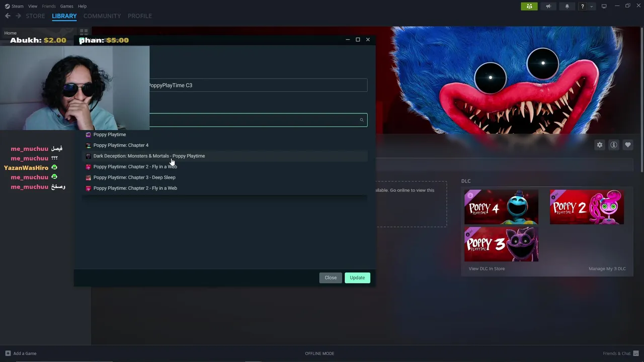Viewport: 644px width, 362px height.
Task: Switch to the COMMUNITY tab
Action: coord(102,16)
